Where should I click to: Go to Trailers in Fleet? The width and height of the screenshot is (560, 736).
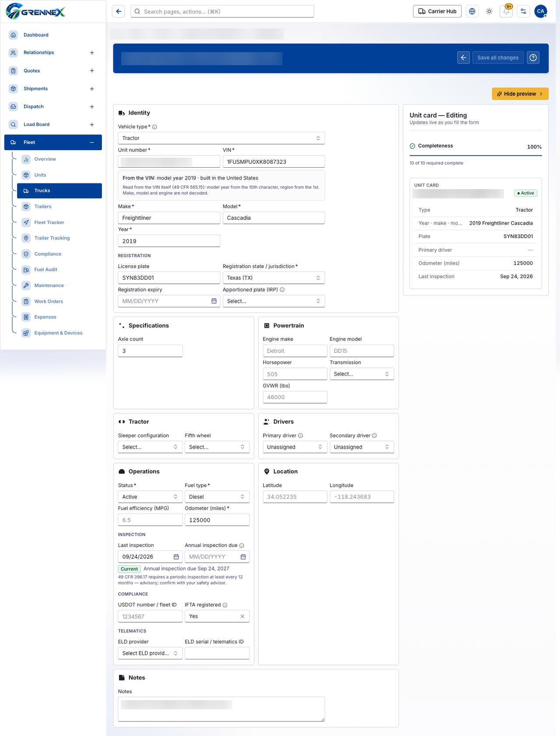(x=59, y=207)
